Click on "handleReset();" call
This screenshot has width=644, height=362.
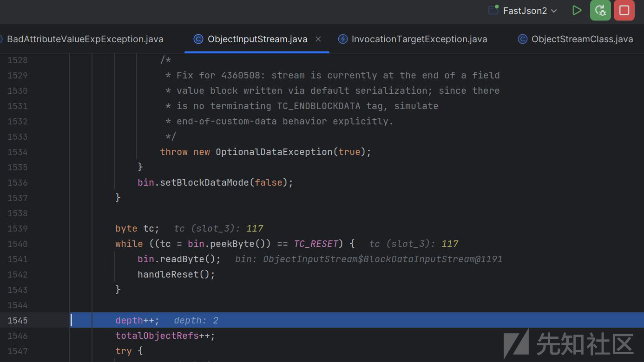point(177,274)
